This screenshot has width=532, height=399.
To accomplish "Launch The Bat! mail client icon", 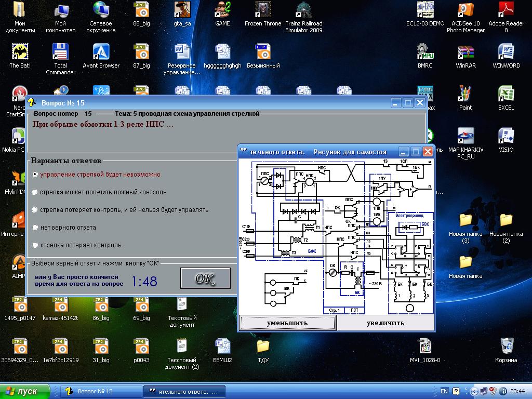I will pyautogui.click(x=20, y=52).
